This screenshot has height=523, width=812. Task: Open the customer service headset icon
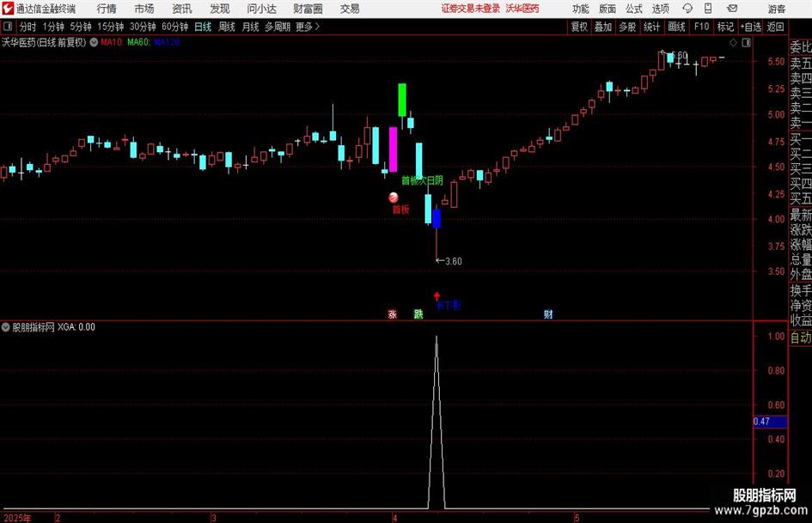tap(687, 9)
